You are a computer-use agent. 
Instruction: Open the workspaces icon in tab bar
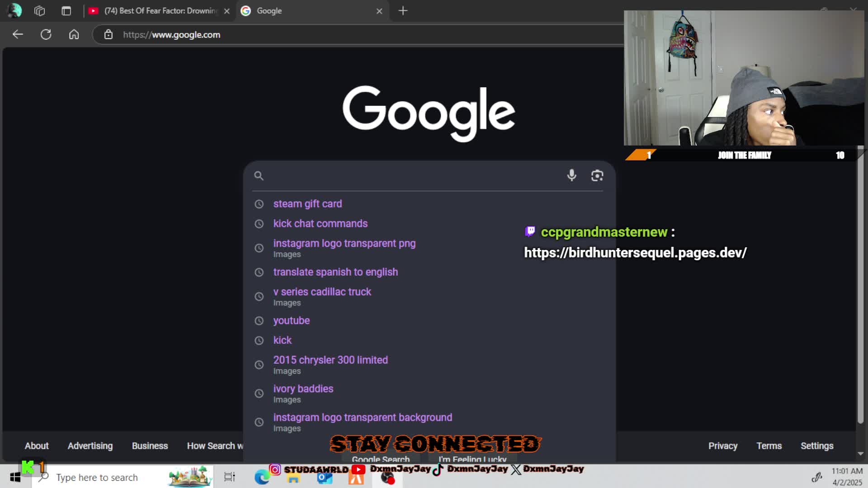tap(40, 10)
